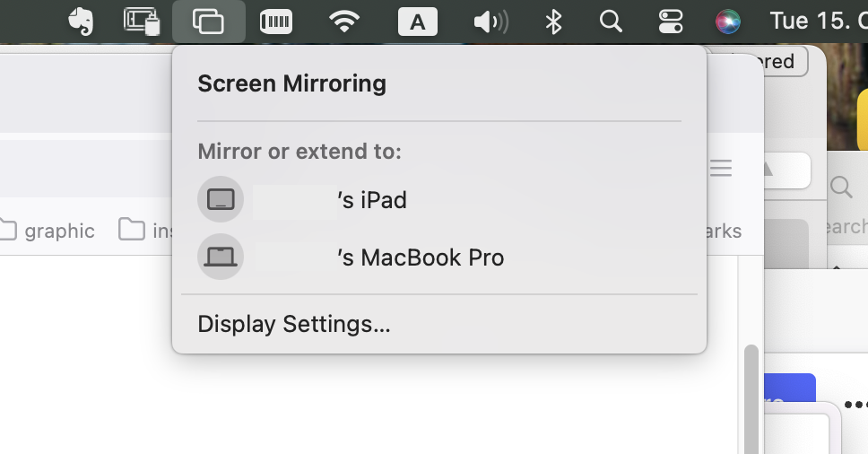Open Spotlight search magnifier
The width and height of the screenshot is (868, 454).
(612, 22)
